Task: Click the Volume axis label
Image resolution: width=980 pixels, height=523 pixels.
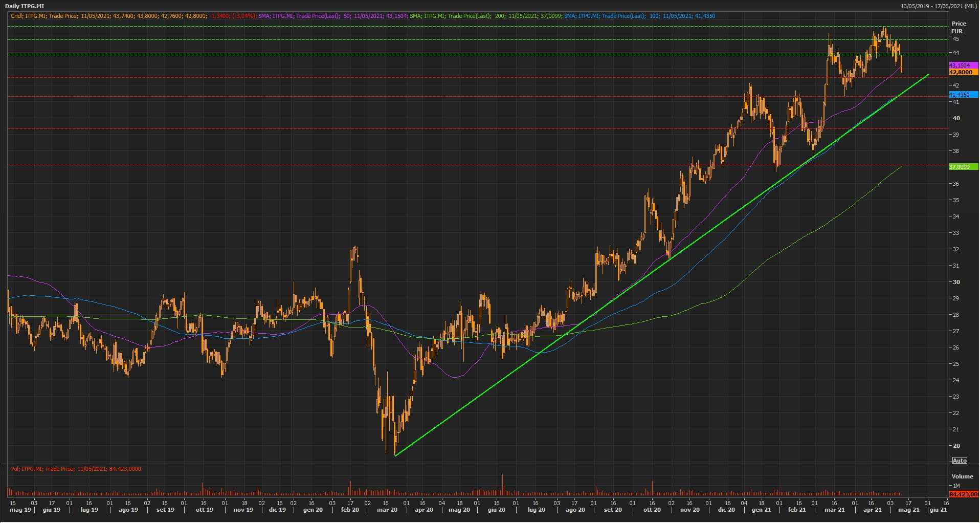Action: tap(962, 476)
